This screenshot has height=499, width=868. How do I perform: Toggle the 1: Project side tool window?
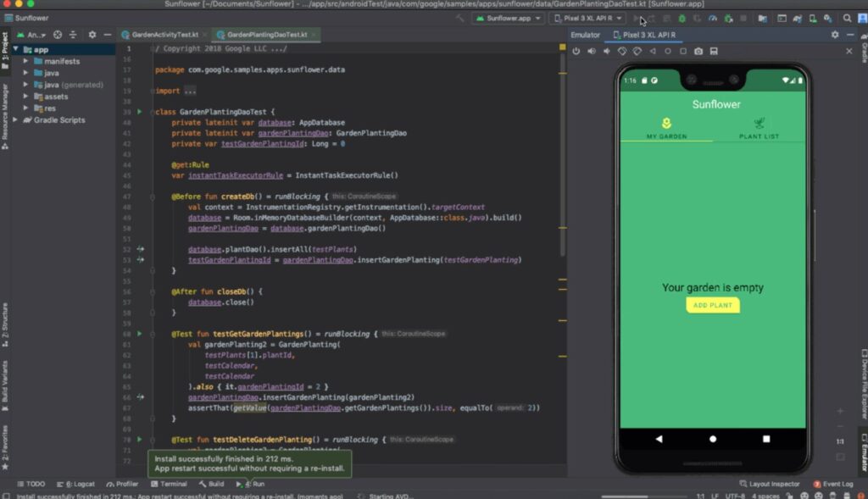click(5, 51)
